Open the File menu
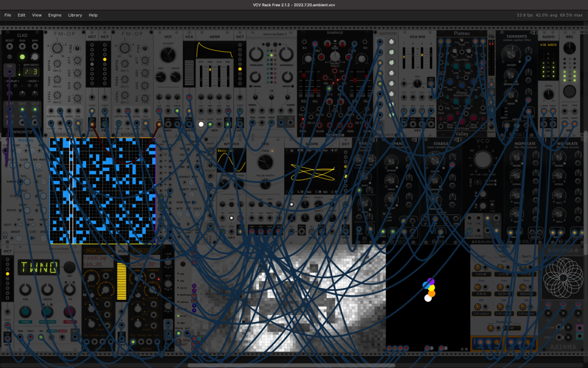588x368 pixels. [x=7, y=15]
